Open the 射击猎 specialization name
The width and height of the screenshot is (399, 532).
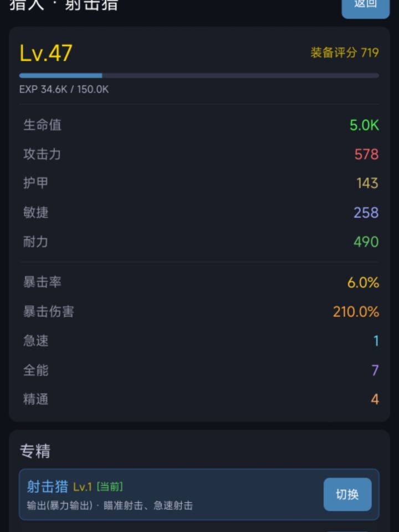click(48, 487)
